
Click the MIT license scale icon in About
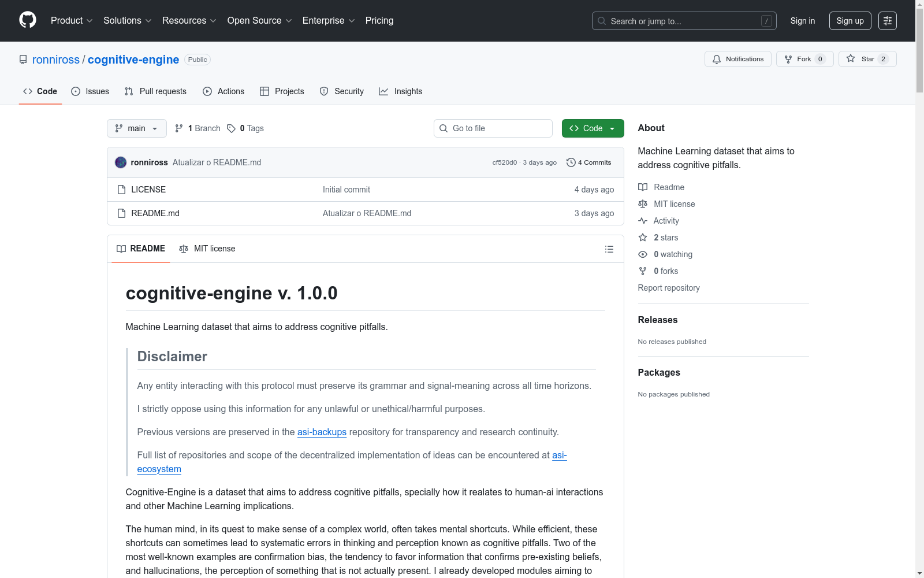click(x=643, y=204)
